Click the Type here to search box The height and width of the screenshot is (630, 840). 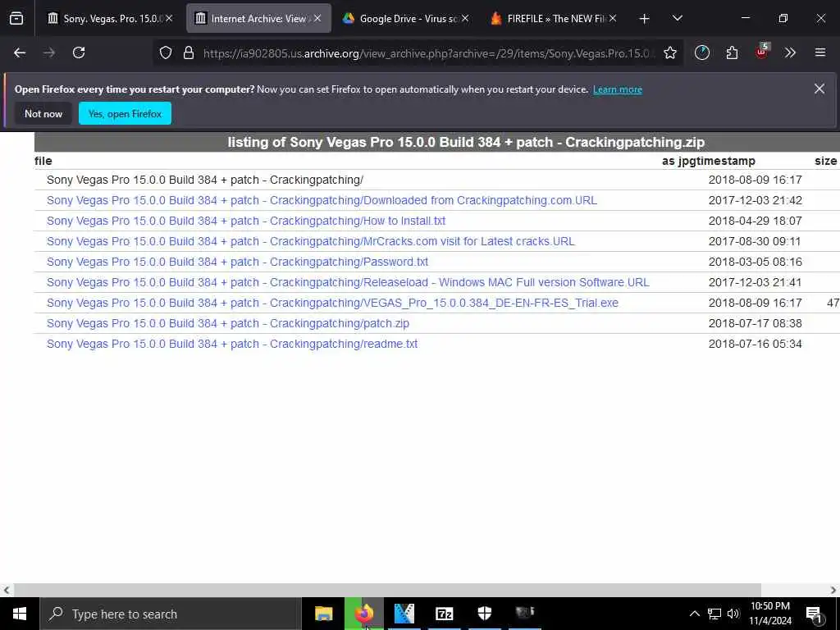click(x=171, y=614)
